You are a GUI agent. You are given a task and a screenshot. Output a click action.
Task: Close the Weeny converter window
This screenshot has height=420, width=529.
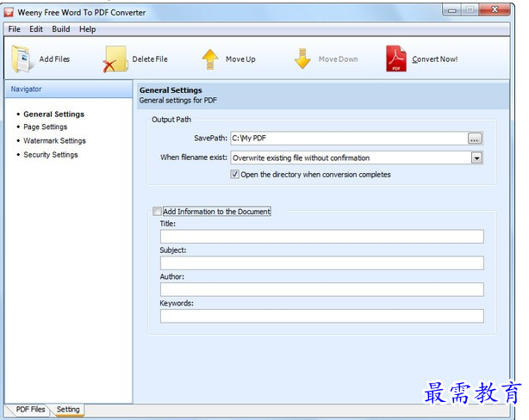pyautogui.click(x=495, y=9)
